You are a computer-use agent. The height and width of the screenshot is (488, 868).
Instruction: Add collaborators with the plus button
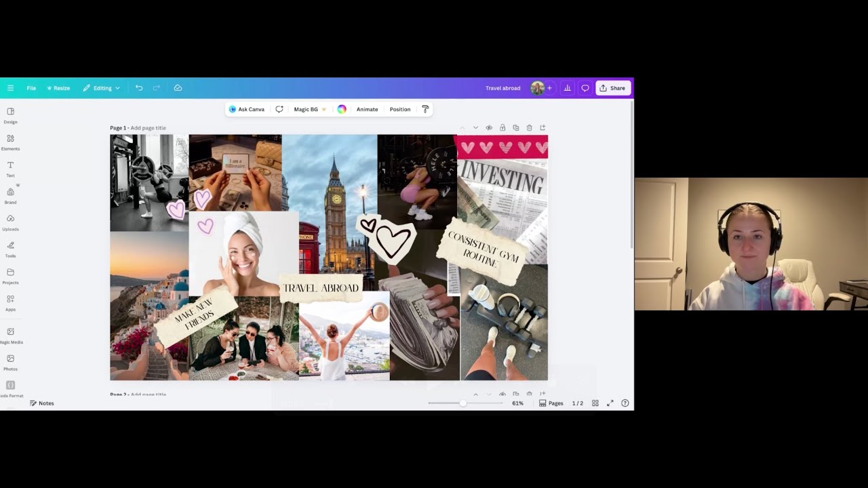click(x=549, y=88)
